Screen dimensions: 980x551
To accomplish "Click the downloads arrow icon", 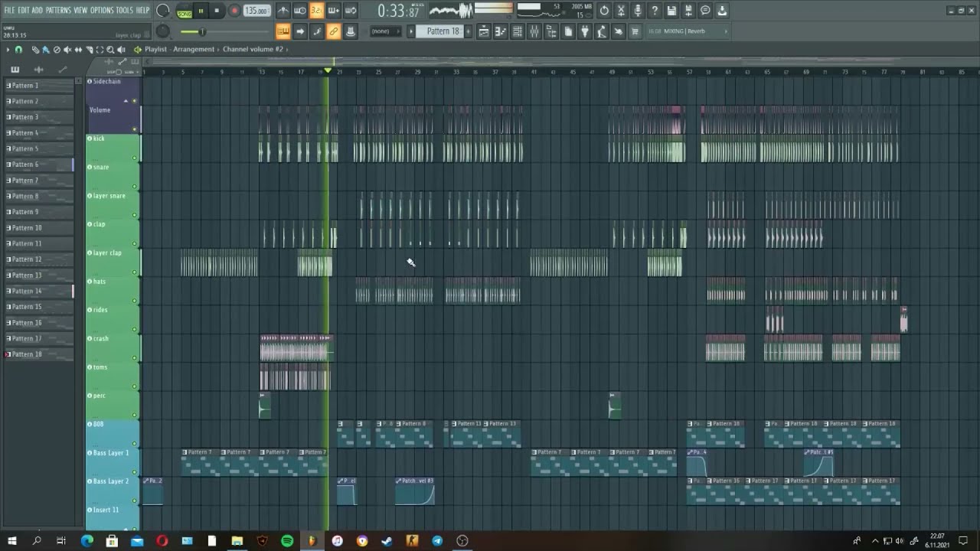I will pyautogui.click(x=722, y=11).
